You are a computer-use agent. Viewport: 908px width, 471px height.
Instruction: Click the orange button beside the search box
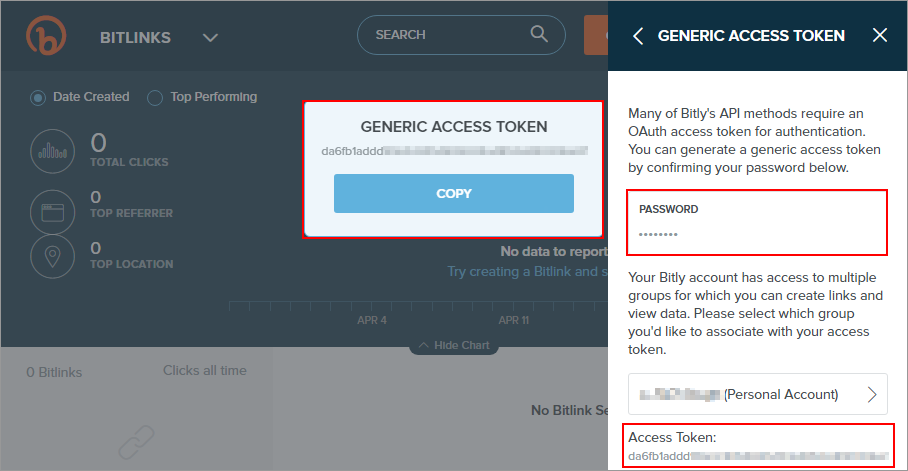click(x=596, y=35)
